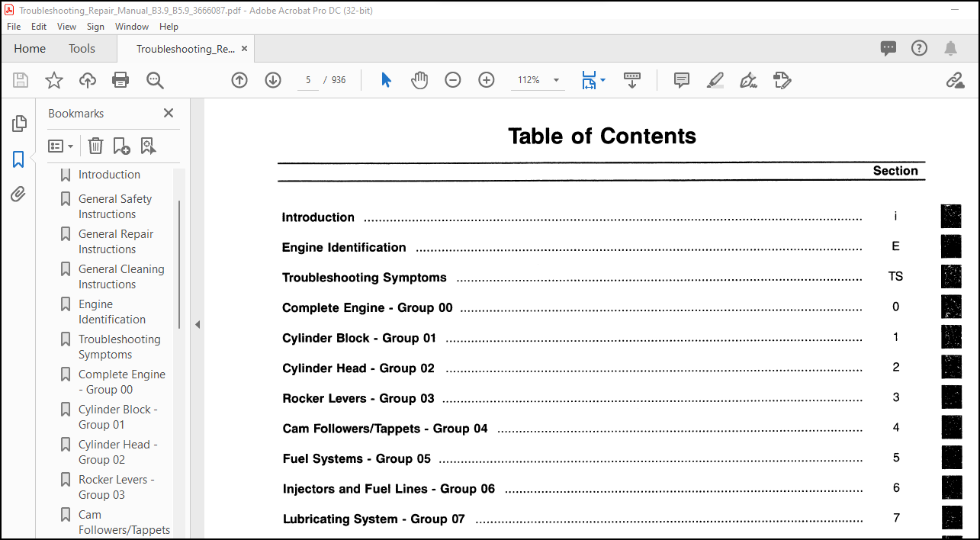Open the Sign menu
The height and width of the screenshot is (540, 980).
point(95,26)
